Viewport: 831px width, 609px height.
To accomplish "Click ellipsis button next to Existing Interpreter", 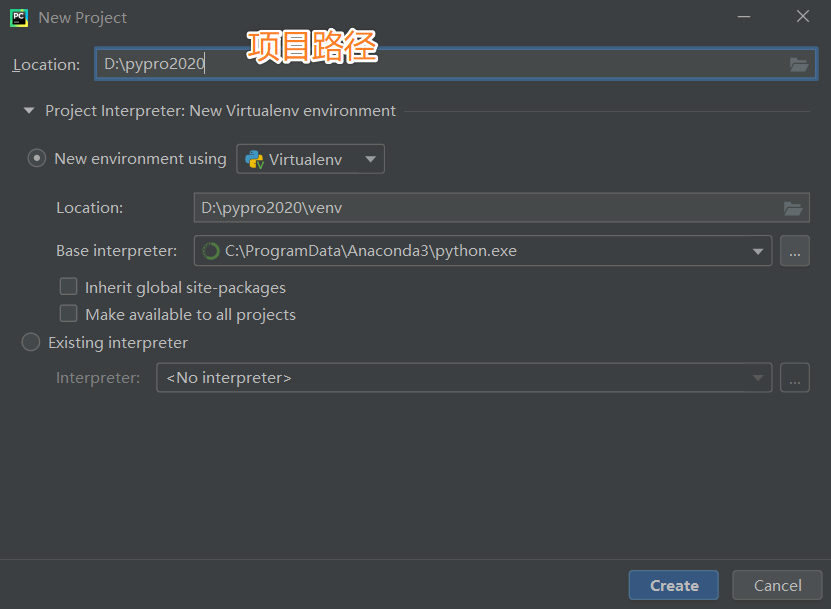I will click(x=794, y=377).
